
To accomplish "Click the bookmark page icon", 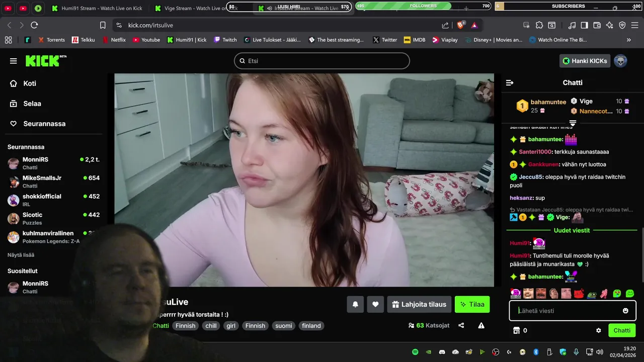I will click(103, 25).
